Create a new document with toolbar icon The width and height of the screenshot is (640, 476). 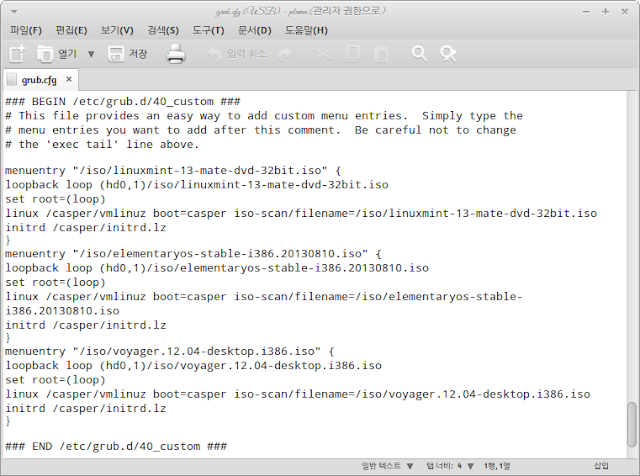(17, 54)
